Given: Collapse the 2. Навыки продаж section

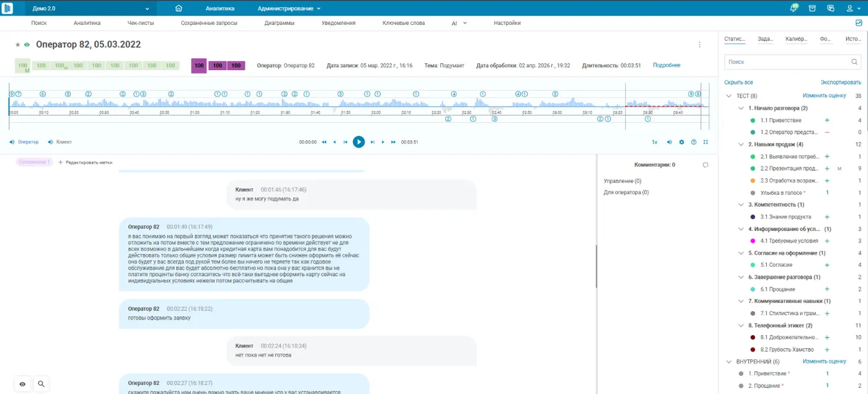Looking at the screenshot, I should click(x=742, y=145).
